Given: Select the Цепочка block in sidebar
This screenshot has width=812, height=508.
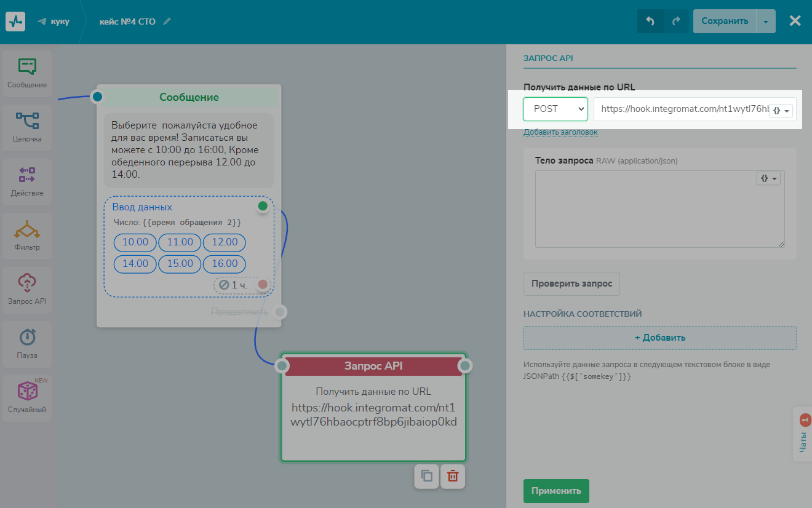Looking at the screenshot, I should (27, 128).
